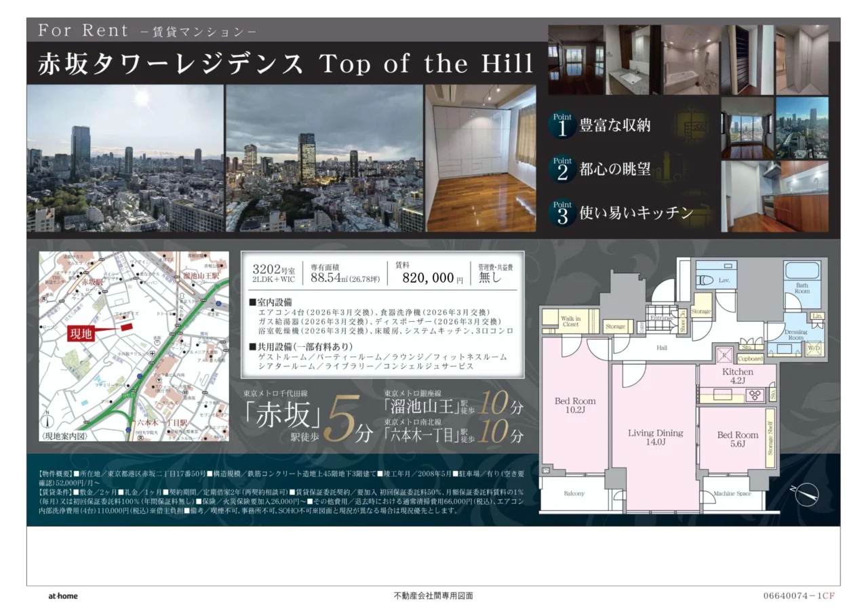Click the Kitchen 4.2J area
This screenshot has height=614, width=868.
pos(737,376)
